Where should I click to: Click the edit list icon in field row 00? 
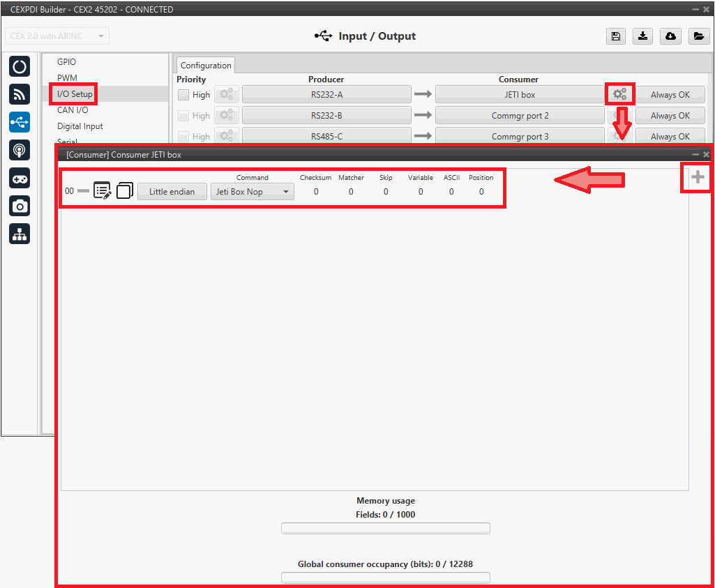pos(103,191)
